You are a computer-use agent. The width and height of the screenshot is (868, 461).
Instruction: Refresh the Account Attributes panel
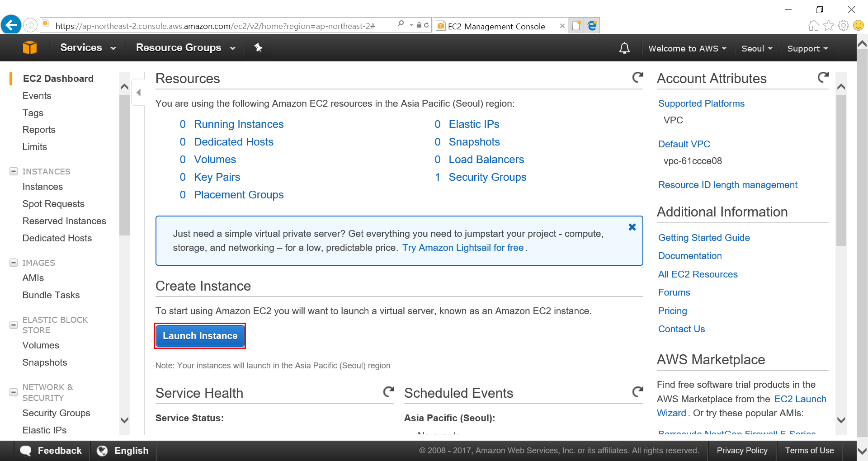coord(823,77)
